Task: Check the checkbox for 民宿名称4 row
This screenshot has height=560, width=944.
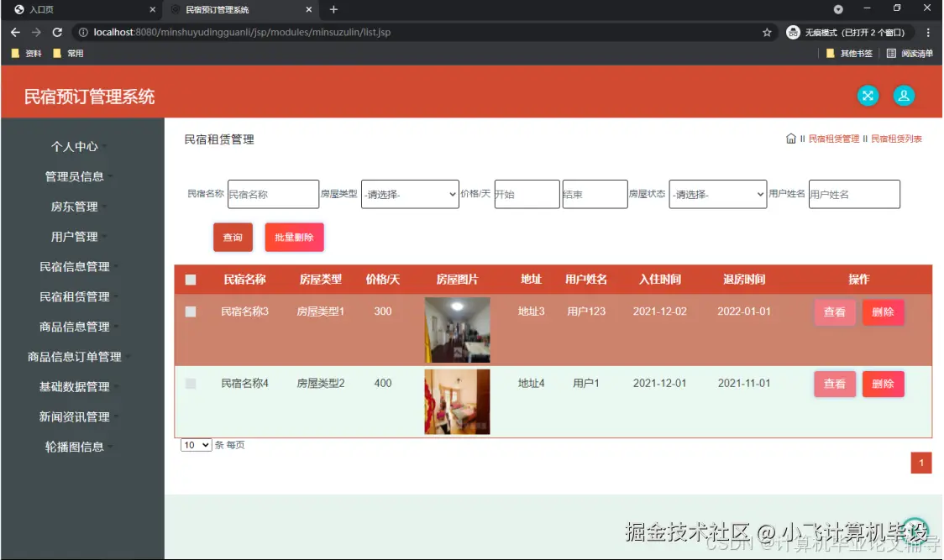Action: tap(192, 384)
